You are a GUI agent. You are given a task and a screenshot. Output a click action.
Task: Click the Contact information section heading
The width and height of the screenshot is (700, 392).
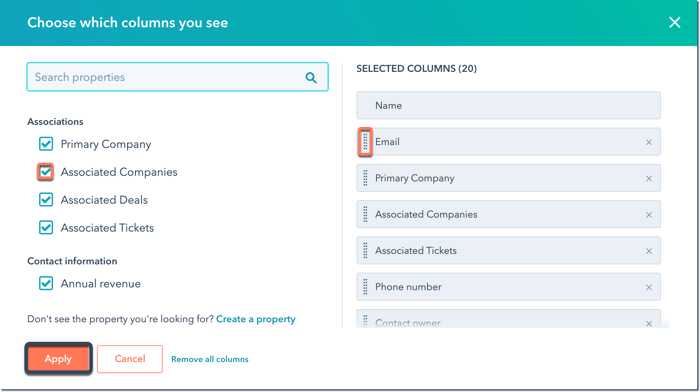point(72,261)
